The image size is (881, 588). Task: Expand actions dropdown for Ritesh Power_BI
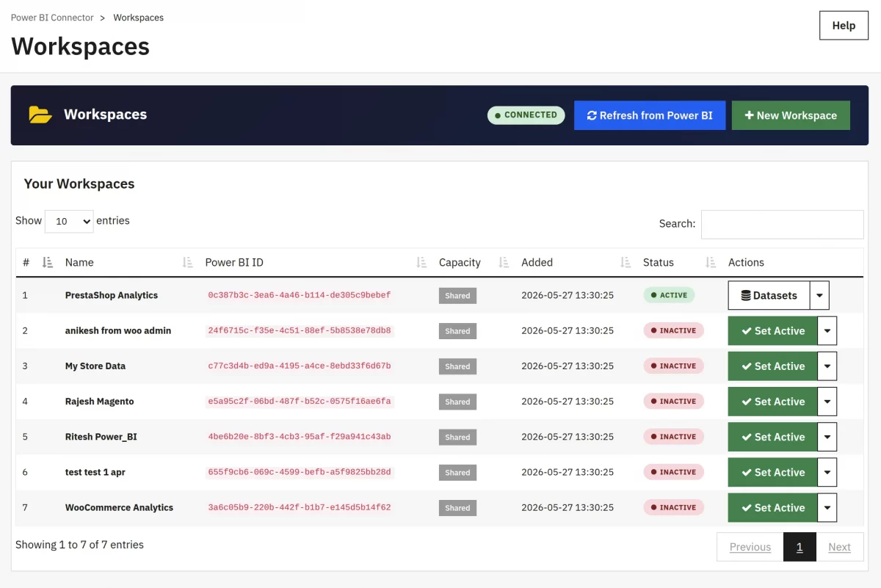827,437
